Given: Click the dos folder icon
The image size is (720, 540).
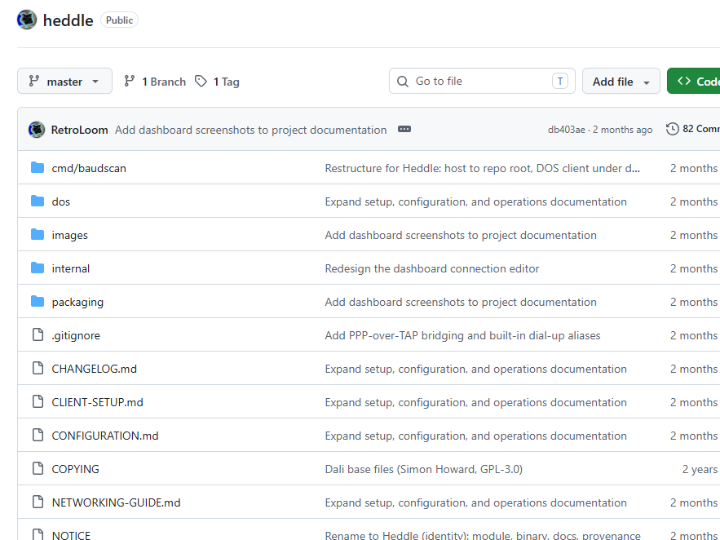Looking at the screenshot, I should pyautogui.click(x=38, y=201).
